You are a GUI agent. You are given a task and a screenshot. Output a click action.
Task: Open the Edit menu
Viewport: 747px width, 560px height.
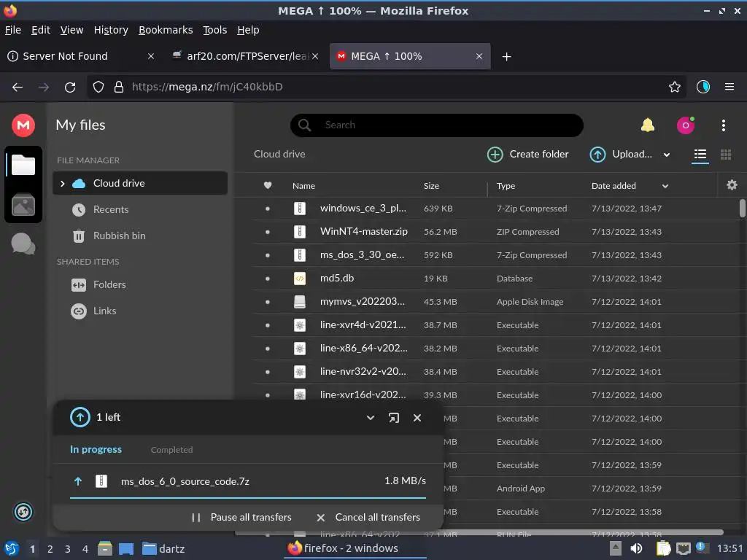[41, 30]
